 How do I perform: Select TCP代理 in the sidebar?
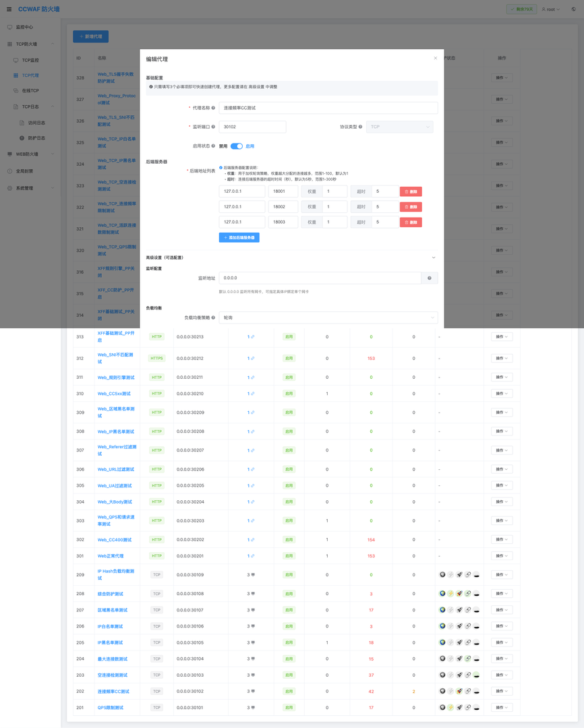30,75
